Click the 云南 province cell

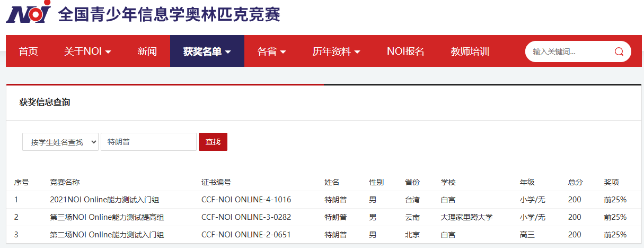pyautogui.click(x=412, y=217)
